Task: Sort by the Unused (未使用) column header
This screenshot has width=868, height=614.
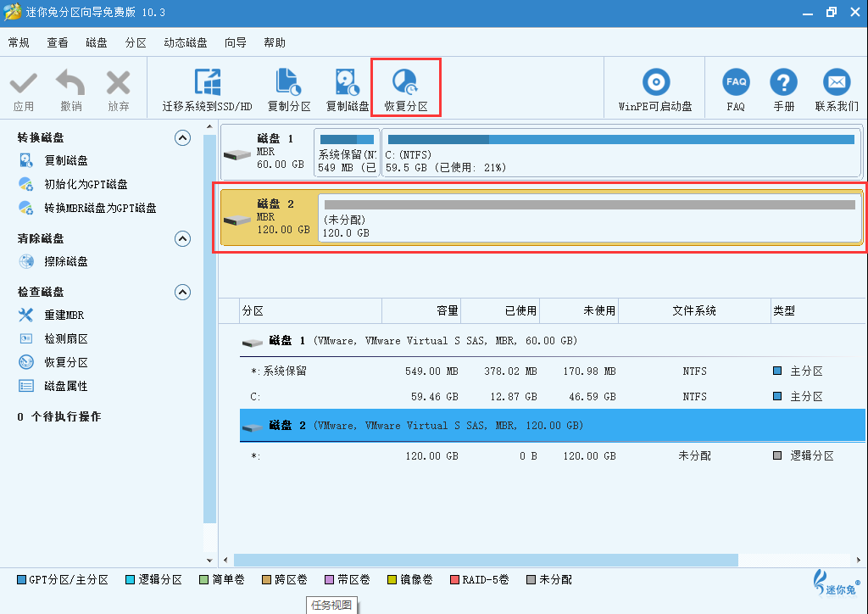Action: (x=579, y=310)
